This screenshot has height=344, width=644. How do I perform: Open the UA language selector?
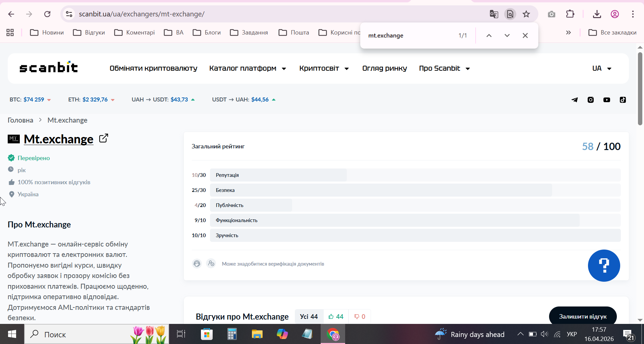[x=602, y=68]
